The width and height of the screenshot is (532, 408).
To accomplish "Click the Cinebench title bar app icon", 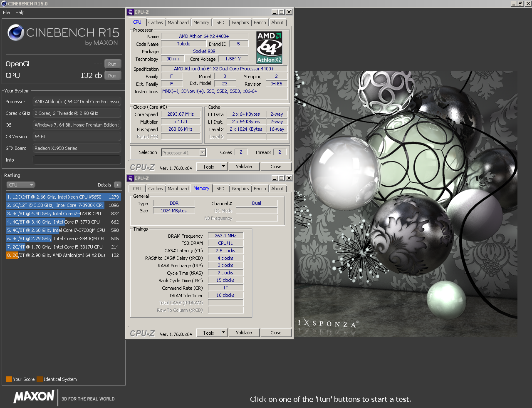I will click(x=4, y=4).
